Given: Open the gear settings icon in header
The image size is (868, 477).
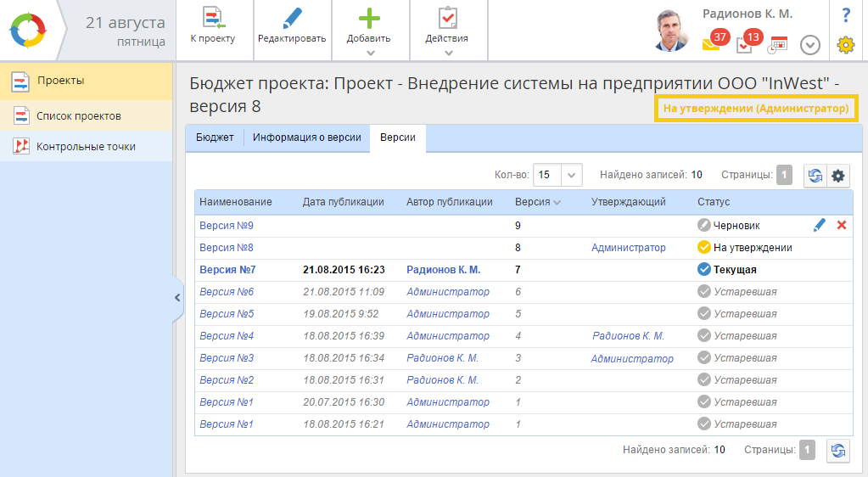Looking at the screenshot, I should point(845,45).
